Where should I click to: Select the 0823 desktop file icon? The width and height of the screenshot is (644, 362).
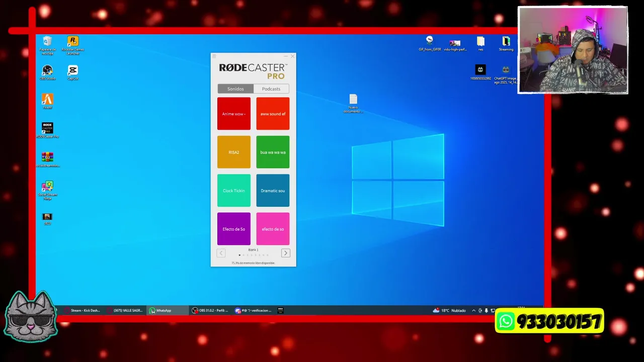47,219
